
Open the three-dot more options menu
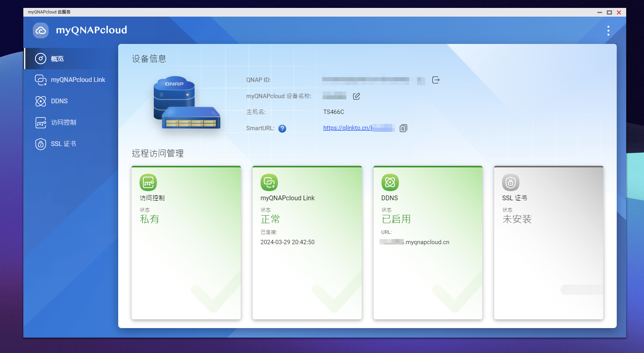(x=608, y=30)
